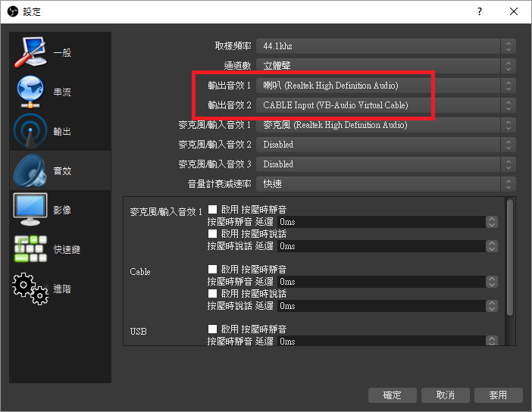Viewport: 532px width, 412px height.
Task: Click USB 按壓時靜音 延遲 field
Action: [382, 341]
